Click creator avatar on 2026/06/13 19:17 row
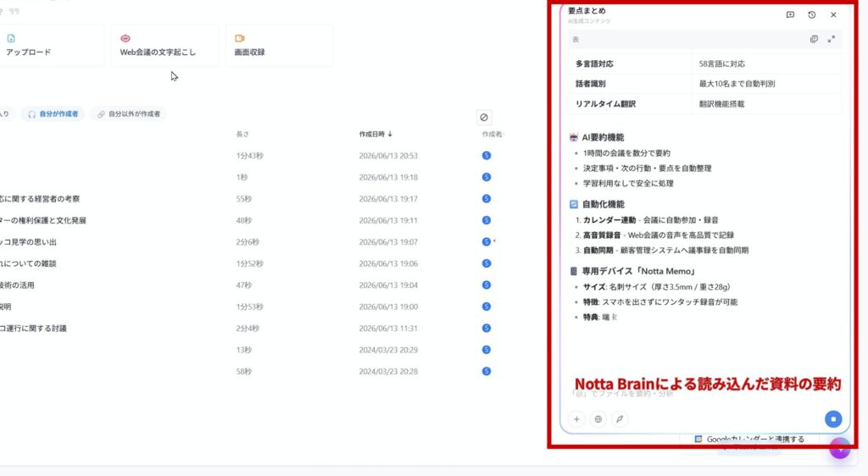 click(x=486, y=199)
